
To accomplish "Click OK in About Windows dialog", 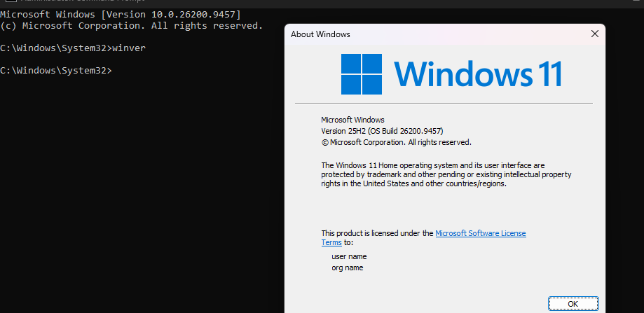I will pos(573,304).
